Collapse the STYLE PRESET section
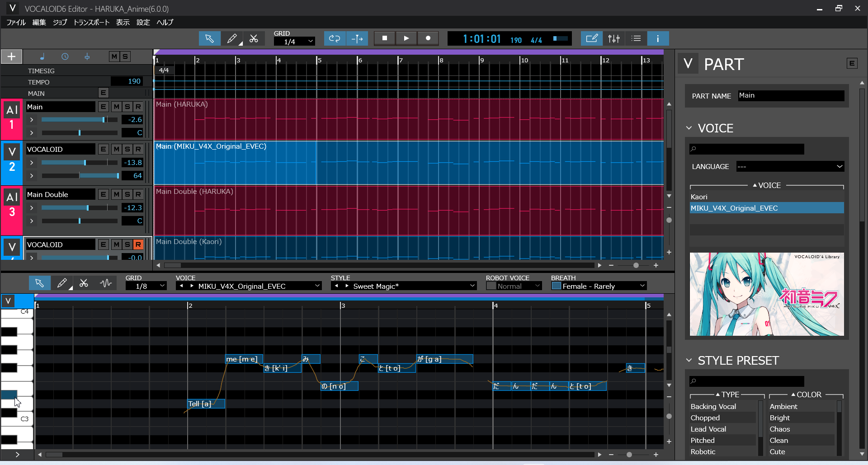The width and height of the screenshot is (868, 465). [689, 361]
